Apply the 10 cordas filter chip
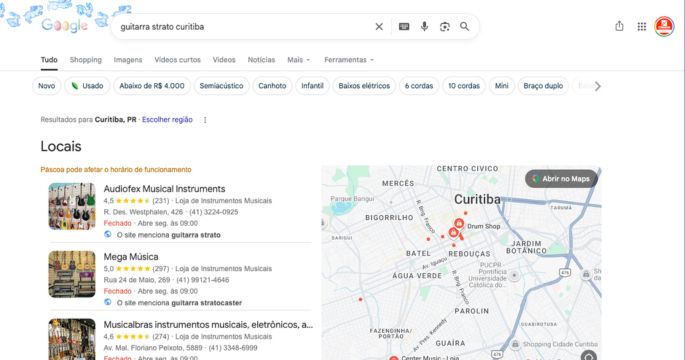The image size is (685, 360). click(x=464, y=86)
